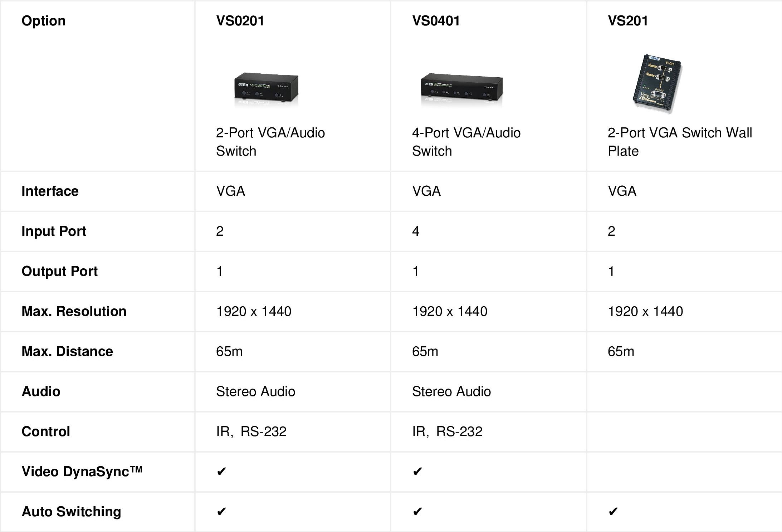Open the VS0401 model heading

coord(436,21)
